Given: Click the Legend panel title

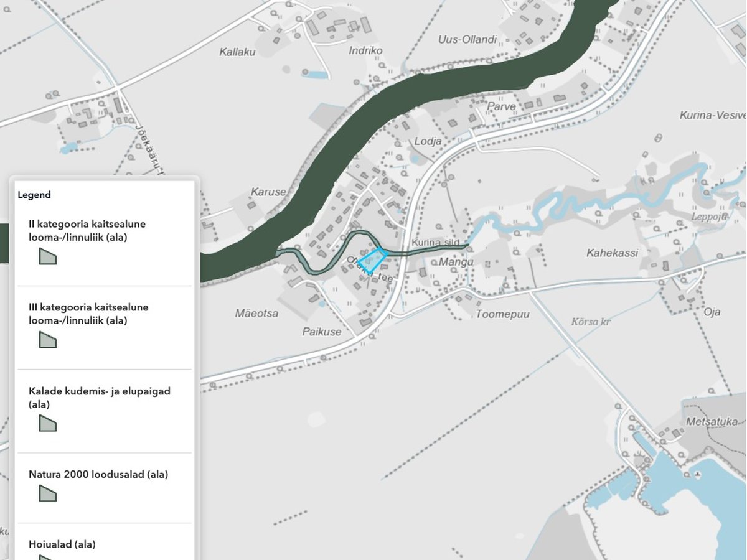Looking at the screenshot, I should pyautogui.click(x=34, y=195).
